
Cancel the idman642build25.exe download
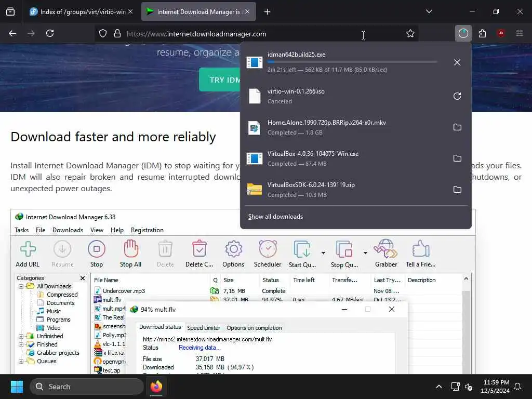457,62
